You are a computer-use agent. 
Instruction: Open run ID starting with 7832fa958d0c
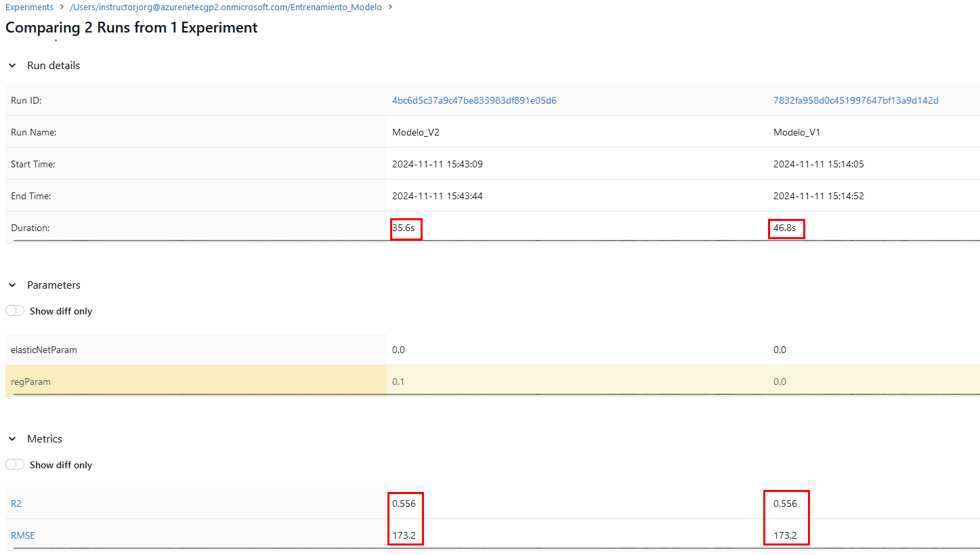[855, 100]
